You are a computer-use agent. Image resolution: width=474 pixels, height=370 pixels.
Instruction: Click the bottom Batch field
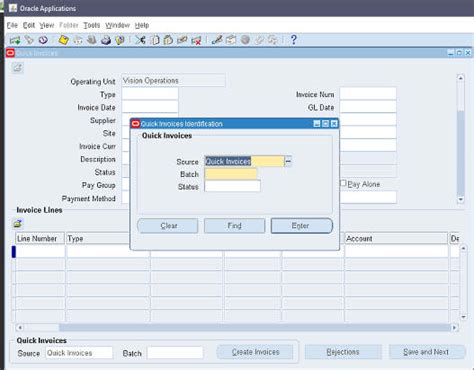pos(175,353)
